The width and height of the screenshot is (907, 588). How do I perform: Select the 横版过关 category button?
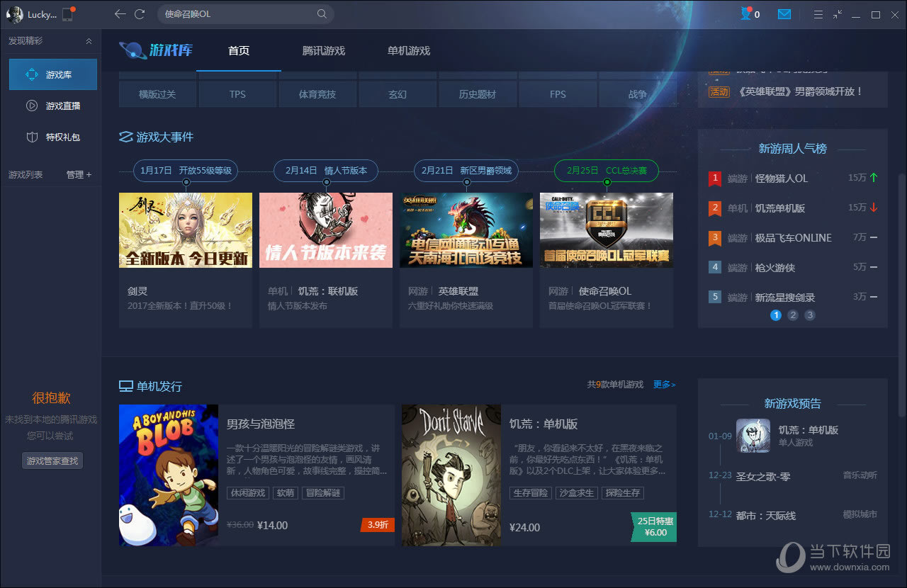(x=157, y=94)
